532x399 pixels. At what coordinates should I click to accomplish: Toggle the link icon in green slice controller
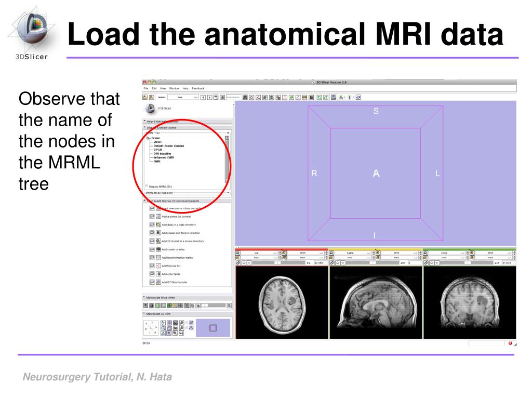pos(426,263)
